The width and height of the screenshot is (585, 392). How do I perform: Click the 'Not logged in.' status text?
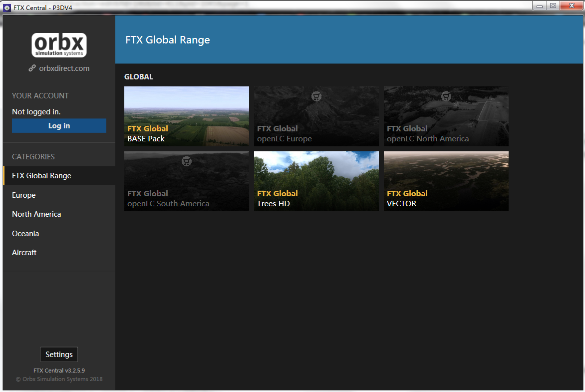coord(36,112)
